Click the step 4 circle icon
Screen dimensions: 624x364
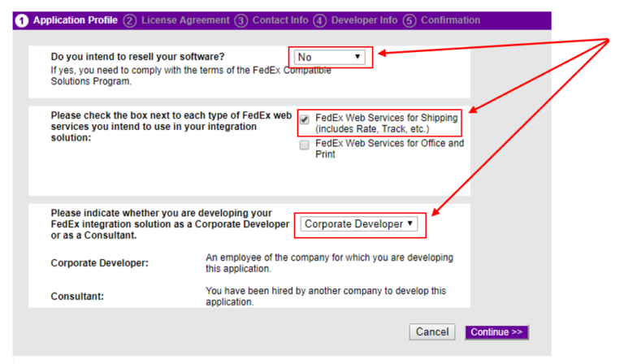click(319, 20)
